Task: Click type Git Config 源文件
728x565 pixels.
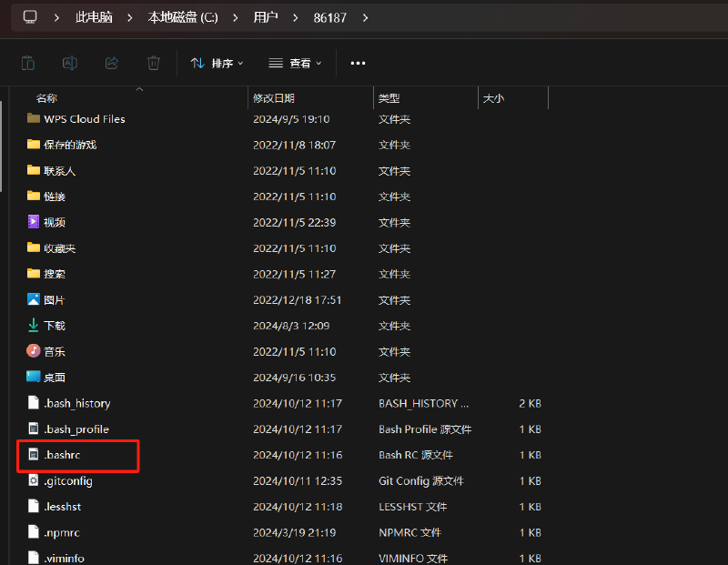Action: [x=421, y=481]
